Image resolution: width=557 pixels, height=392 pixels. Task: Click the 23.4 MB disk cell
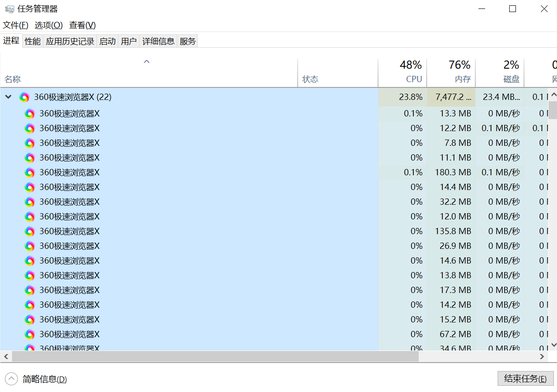pos(500,97)
